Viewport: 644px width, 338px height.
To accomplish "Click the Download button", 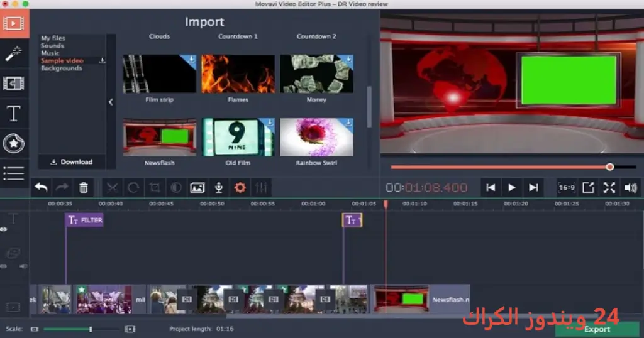I will (x=72, y=161).
